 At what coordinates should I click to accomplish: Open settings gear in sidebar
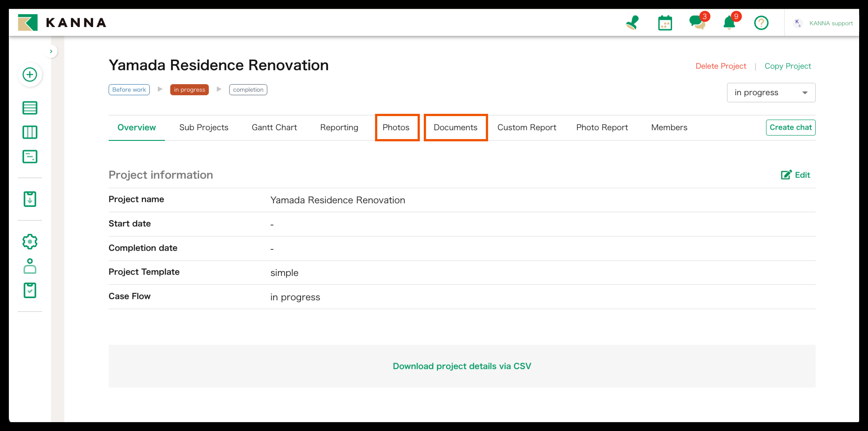point(30,241)
